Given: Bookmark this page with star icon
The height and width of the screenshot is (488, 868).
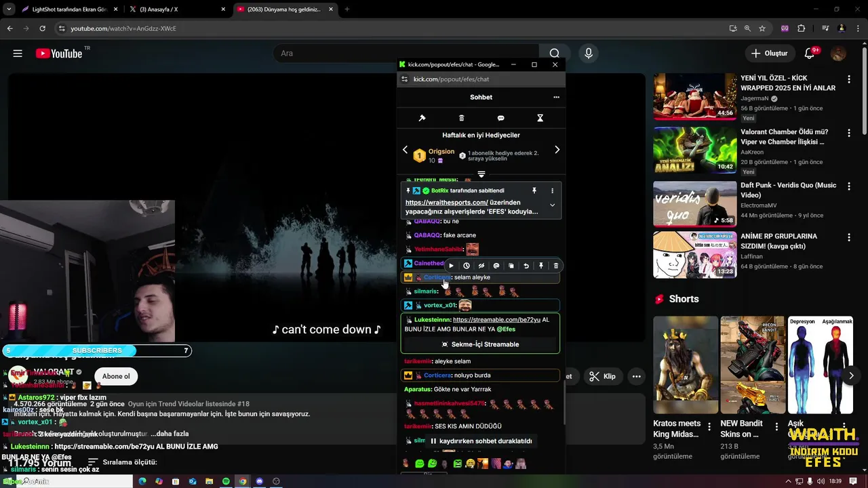Looking at the screenshot, I should [762, 28].
